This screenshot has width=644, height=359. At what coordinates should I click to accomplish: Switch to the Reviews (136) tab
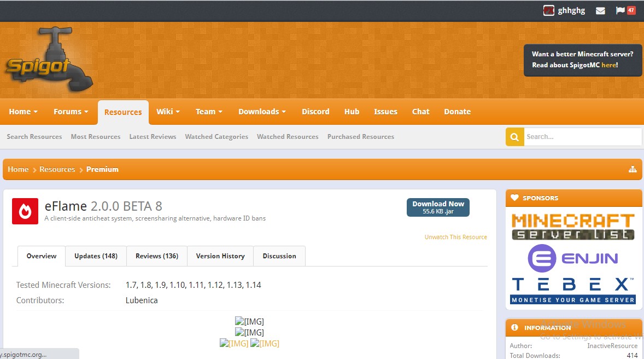[x=157, y=256]
